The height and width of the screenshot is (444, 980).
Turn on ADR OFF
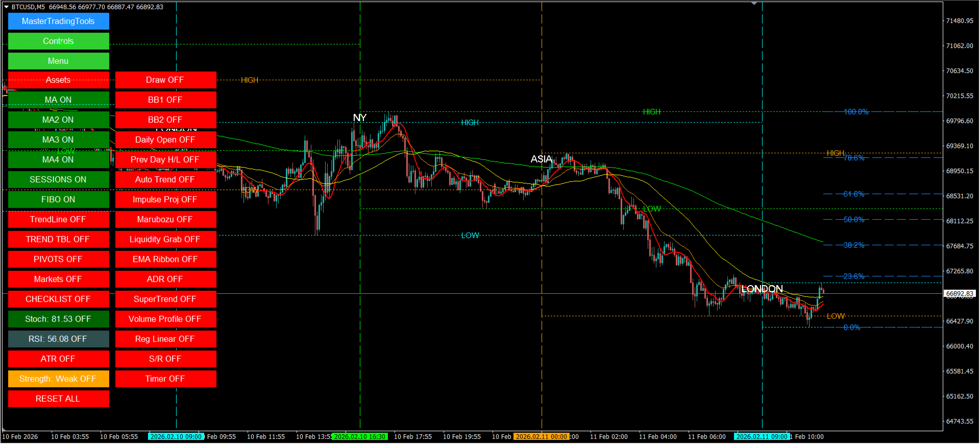click(x=166, y=279)
